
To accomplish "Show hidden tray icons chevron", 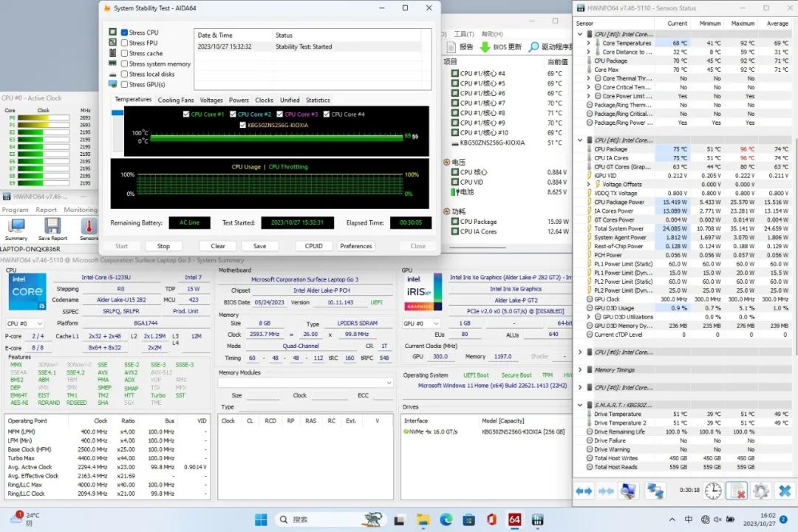I will [x=672, y=519].
